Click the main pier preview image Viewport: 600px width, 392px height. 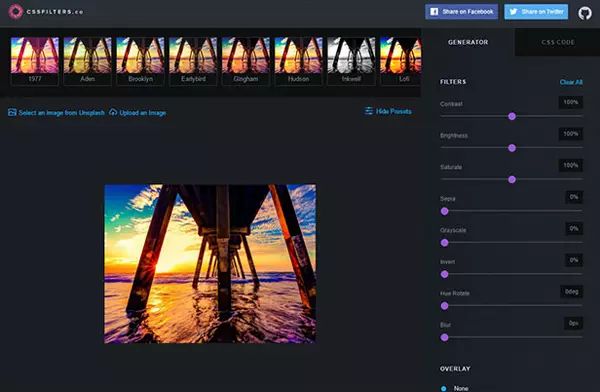click(x=210, y=264)
